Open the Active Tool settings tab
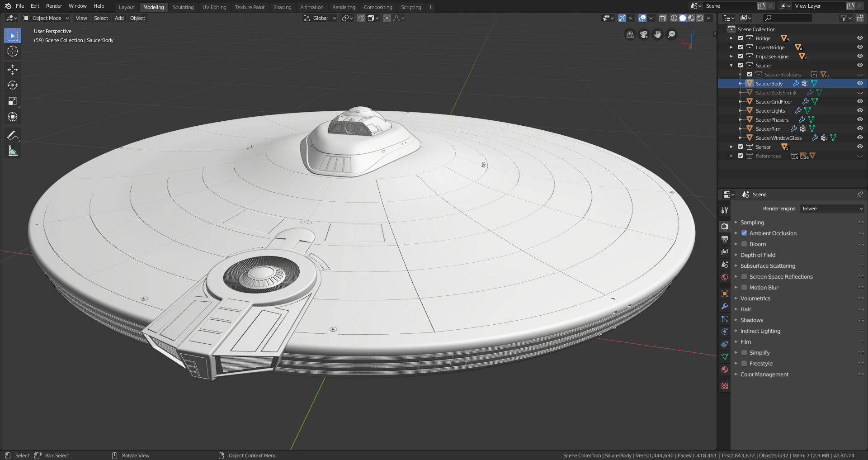Image resolution: width=868 pixels, height=460 pixels. pos(725,210)
